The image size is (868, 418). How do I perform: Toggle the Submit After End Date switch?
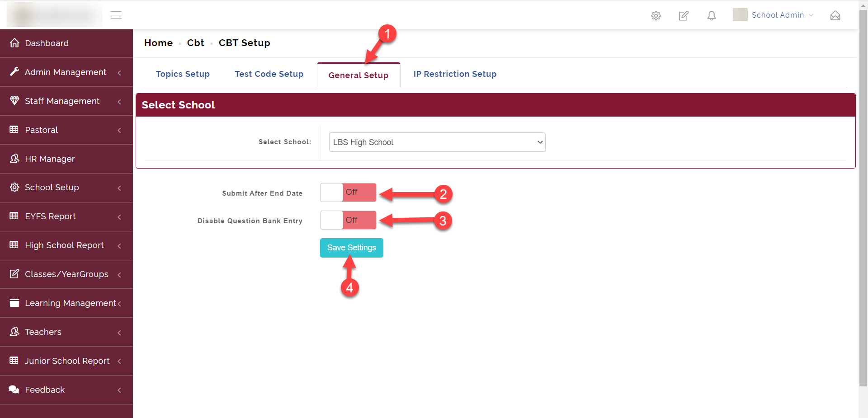(x=348, y=193)
